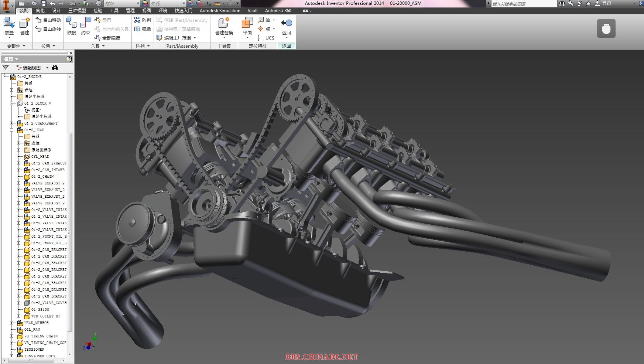
Task: Open the 视图 ribbon tab
Action: click(x=147, y=11)
